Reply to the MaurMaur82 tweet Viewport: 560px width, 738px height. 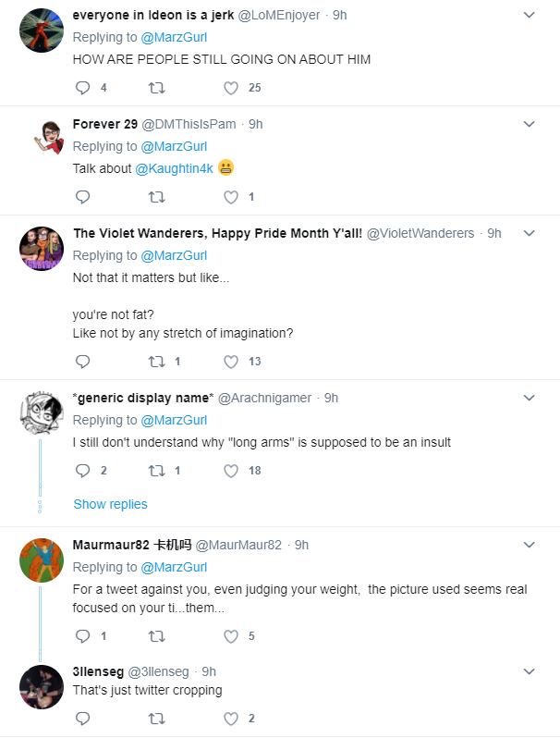tap(83, 636)
